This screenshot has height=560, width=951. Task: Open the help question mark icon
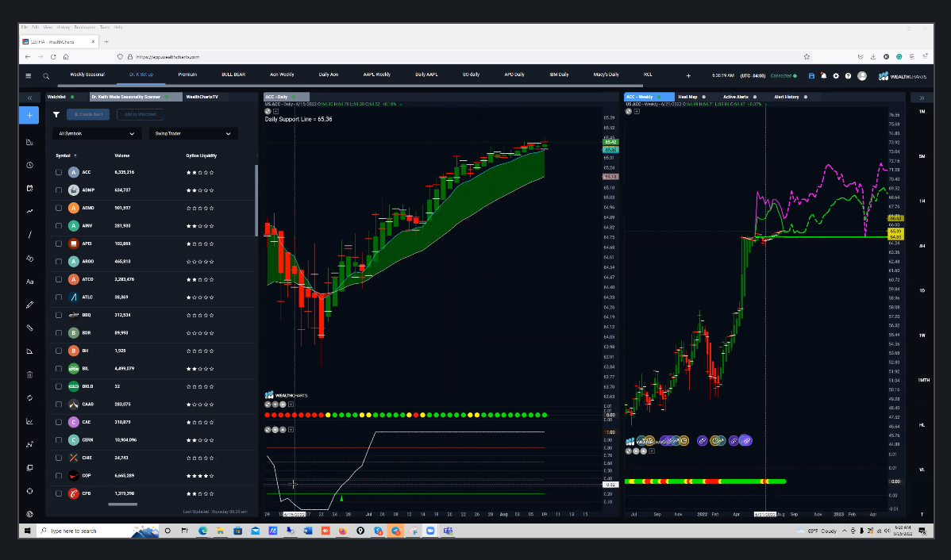[x=848, y=76]
